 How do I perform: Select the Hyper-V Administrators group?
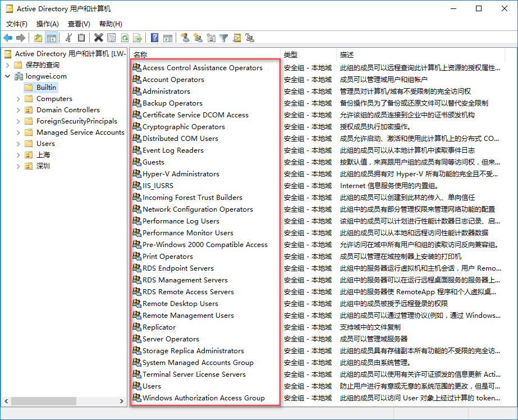pyautogui.click(x=181, y=174)
